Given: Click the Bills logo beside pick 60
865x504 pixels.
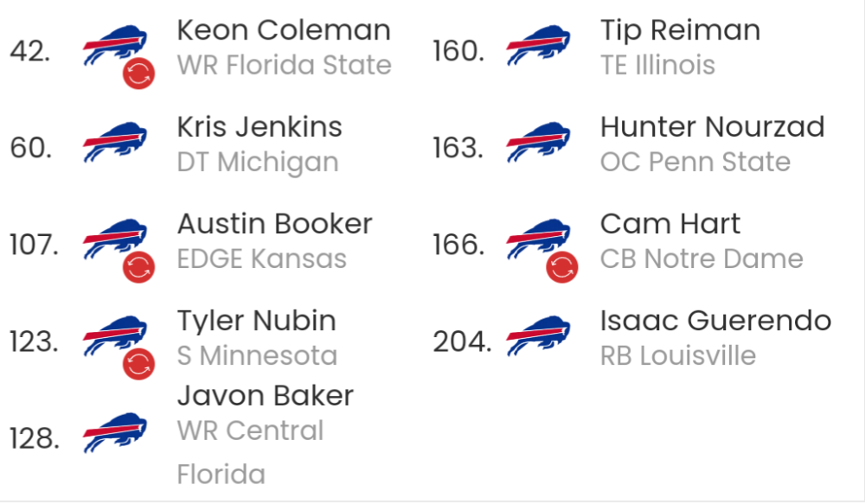Looking at the screenshot, I should coord(115,143).
